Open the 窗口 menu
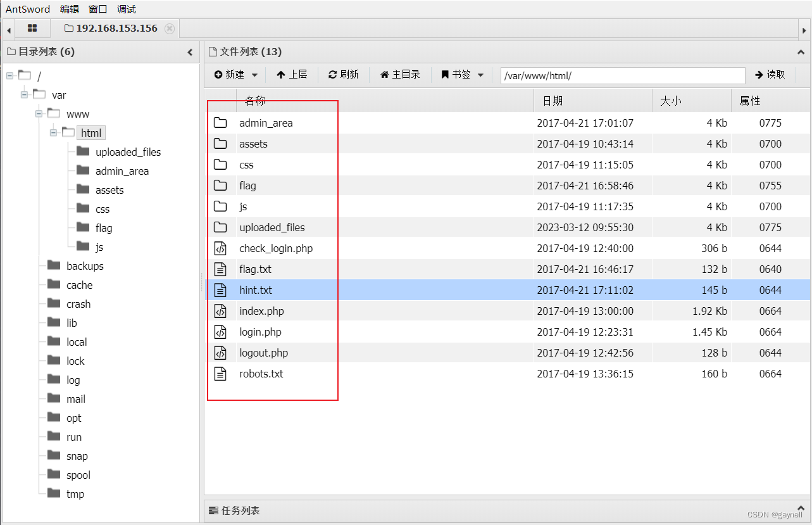Viewport: 812px width, 525px height. click(98, 9)
